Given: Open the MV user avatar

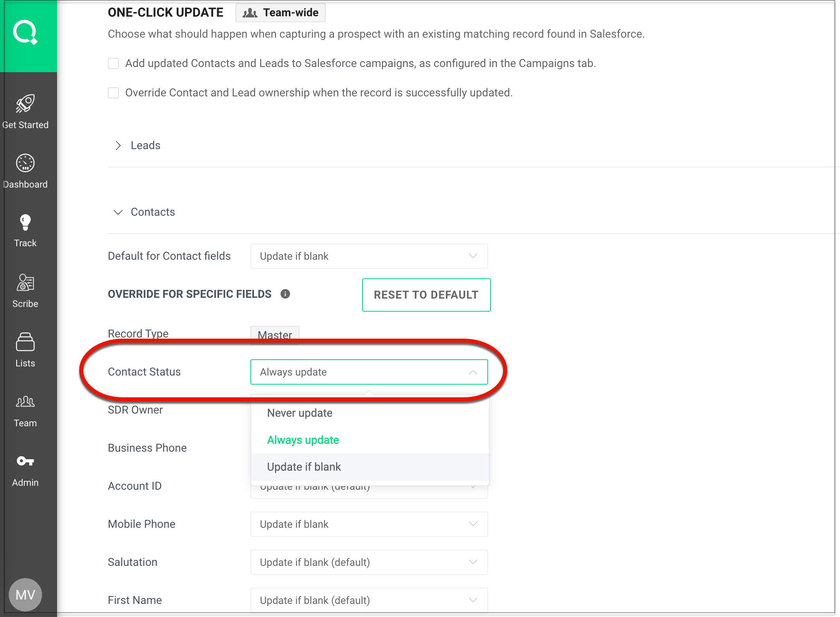Looking at the screenshot, I should (25, 594).
